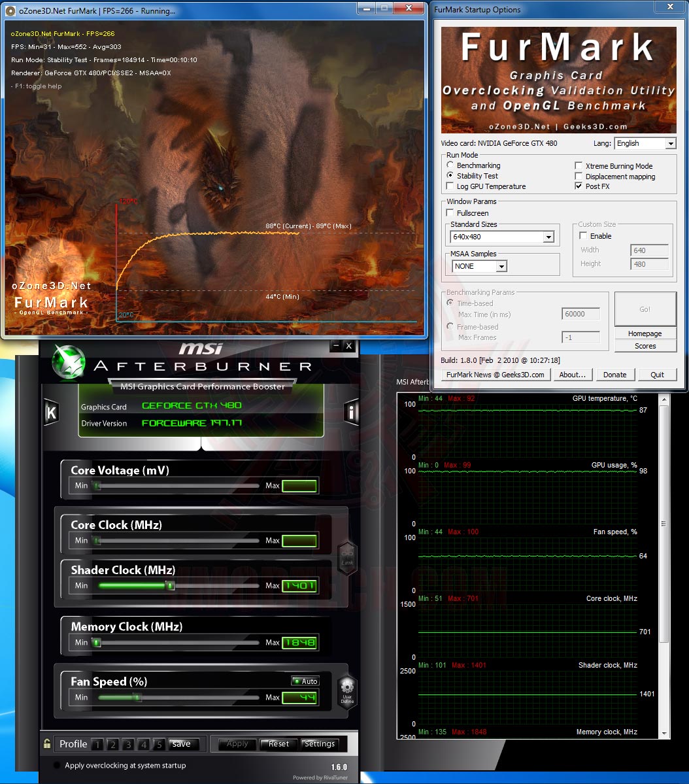Toggle the Core/Shader clock Link icon
The image size is (689, 784).
tap(347, 558)
